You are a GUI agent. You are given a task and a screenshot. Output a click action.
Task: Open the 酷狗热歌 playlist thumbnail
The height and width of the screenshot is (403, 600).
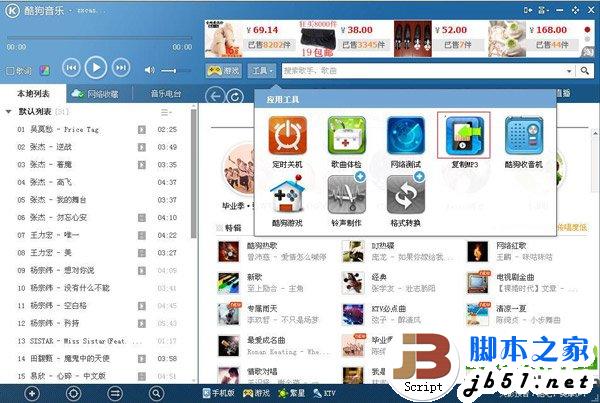pos(228,251)
